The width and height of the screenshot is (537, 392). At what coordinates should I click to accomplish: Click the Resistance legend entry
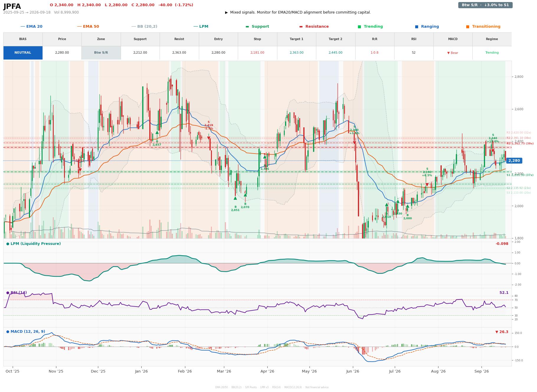[314, 27]
